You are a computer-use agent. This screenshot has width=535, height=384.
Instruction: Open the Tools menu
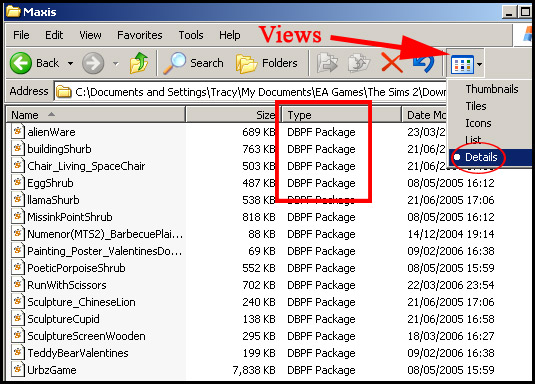[x=191, y=35]
